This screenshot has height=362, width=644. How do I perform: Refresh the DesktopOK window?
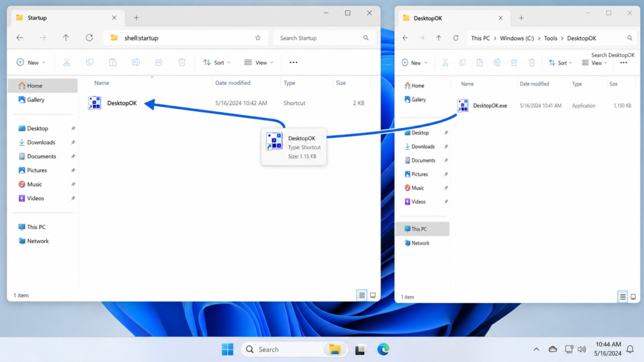pyautogui.click(x=455, y=38)
